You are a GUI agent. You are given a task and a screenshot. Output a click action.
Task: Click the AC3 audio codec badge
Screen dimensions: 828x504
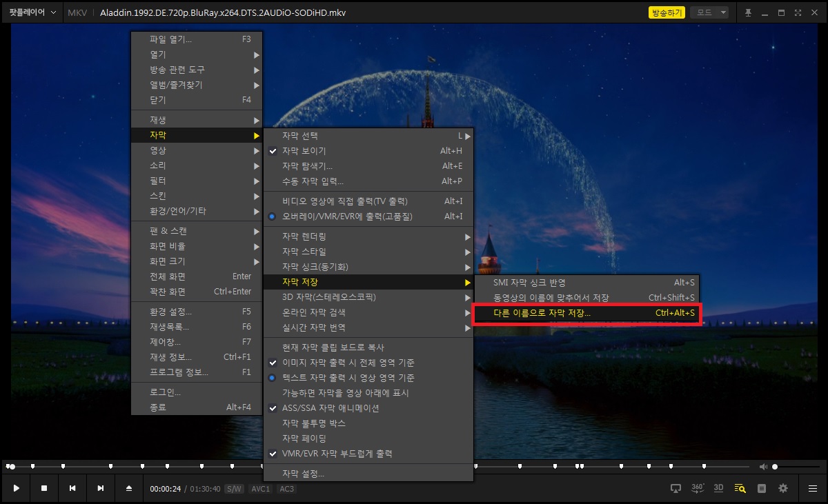pos(286,489)
